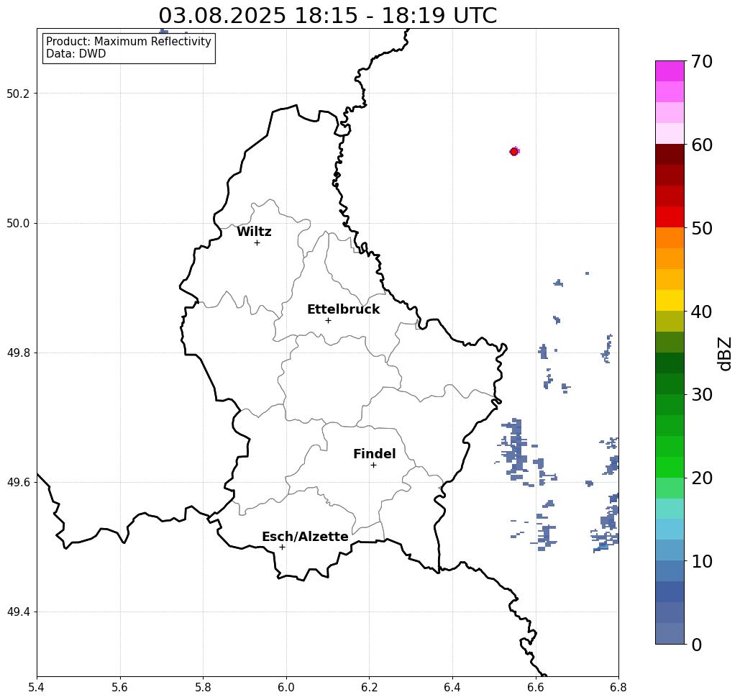The height and width of the screenshot is (700, 740).
Task: Click the latitude tick label 50.0
Action: point(18,223)
